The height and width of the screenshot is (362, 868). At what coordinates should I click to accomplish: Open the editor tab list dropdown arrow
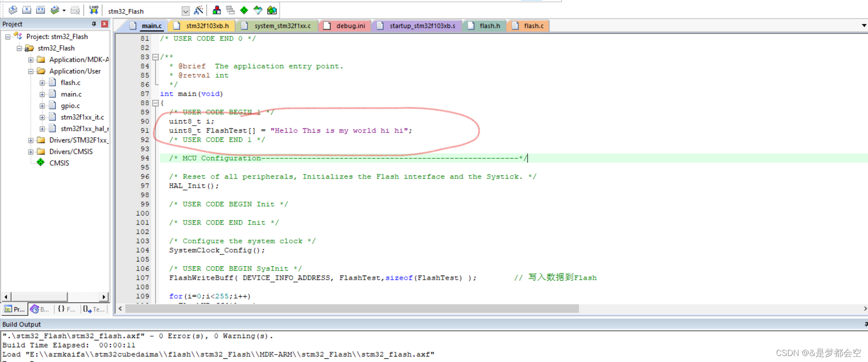point(864,26)
